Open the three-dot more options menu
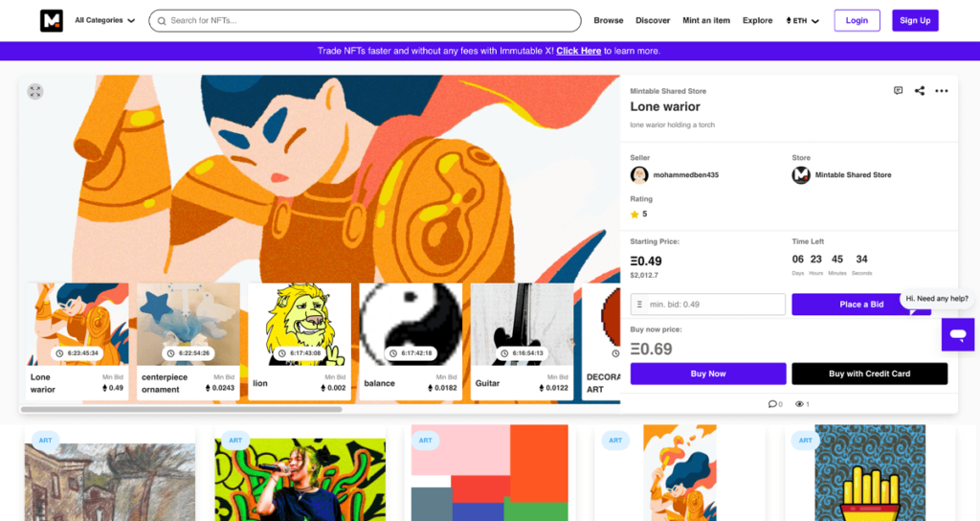 pos(942,91)
